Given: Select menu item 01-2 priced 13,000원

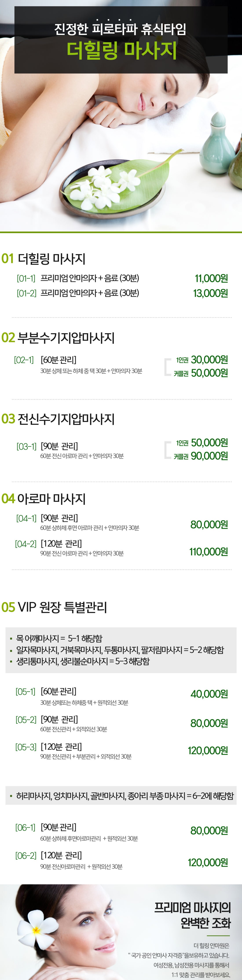Looking at the screenshot, I should coord(122,293).
